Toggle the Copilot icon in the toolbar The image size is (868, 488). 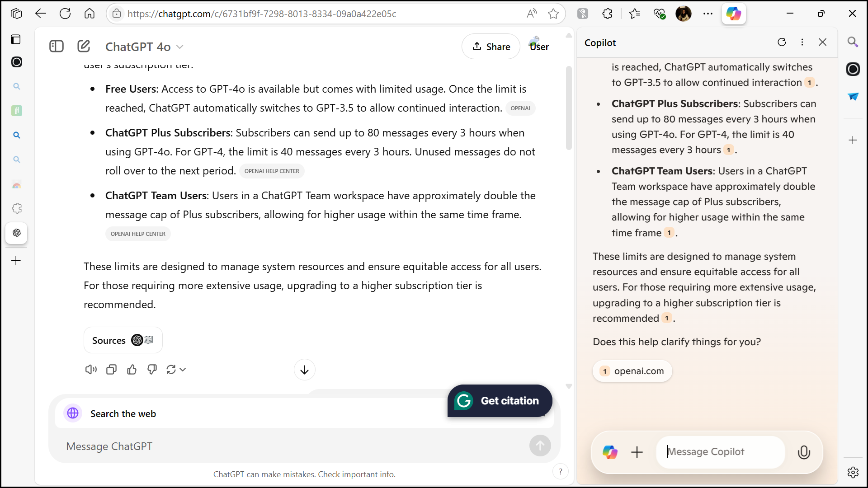pos(733,14)
